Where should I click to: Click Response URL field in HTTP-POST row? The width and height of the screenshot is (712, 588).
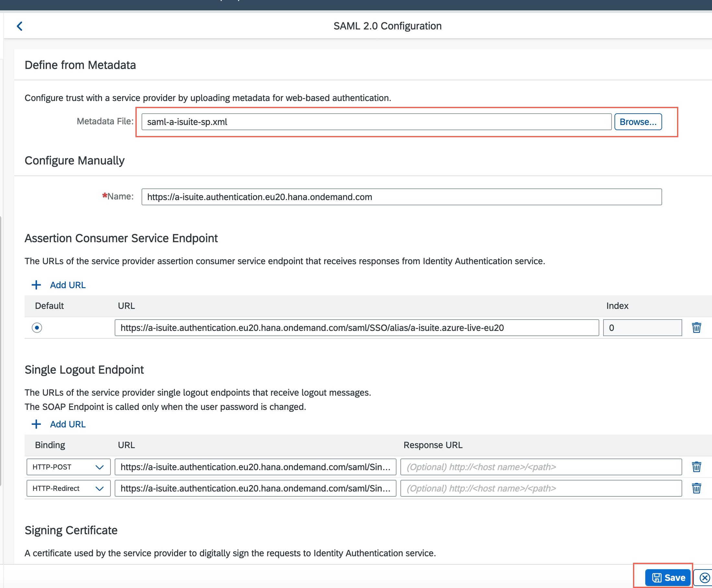click(541, 467)
